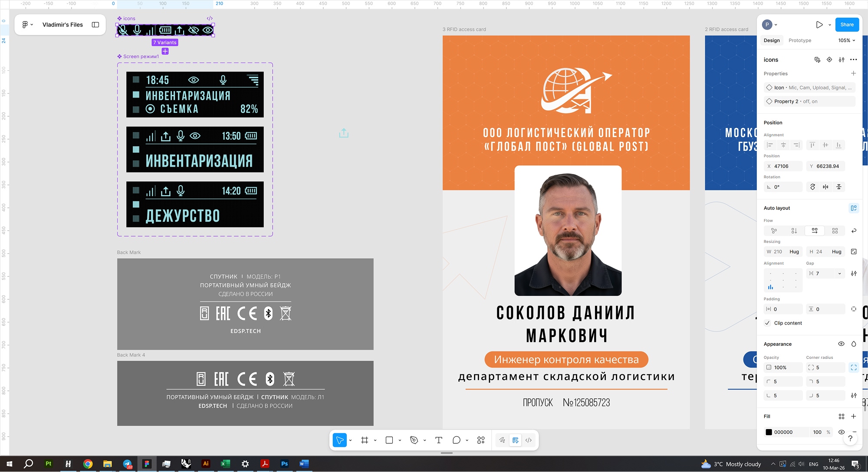Viewport: 868px width, 472px height.
Task: Switch to the Design tab
Action: pyautogui.click(x=772, y=40)
